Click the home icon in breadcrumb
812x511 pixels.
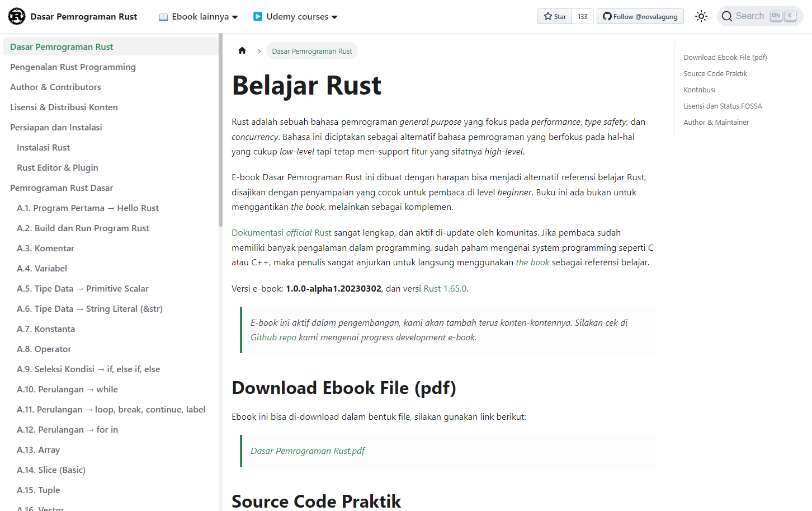click(242, 51)
